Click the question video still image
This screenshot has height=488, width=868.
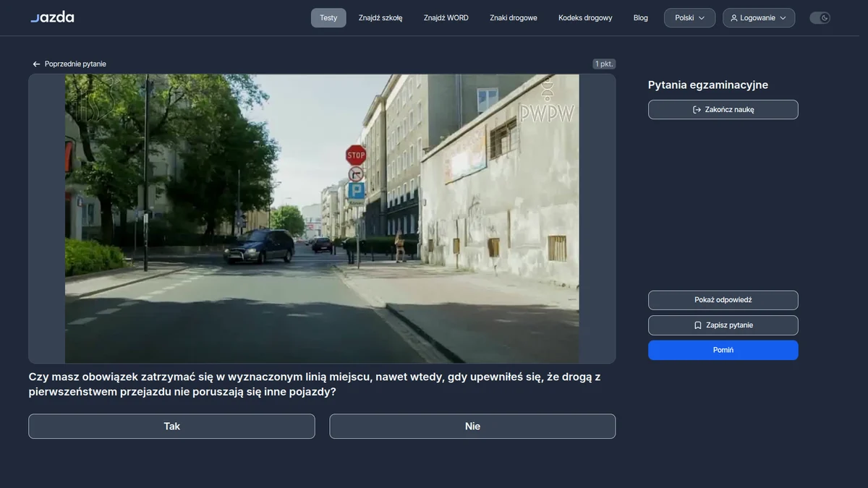[322, 218]
